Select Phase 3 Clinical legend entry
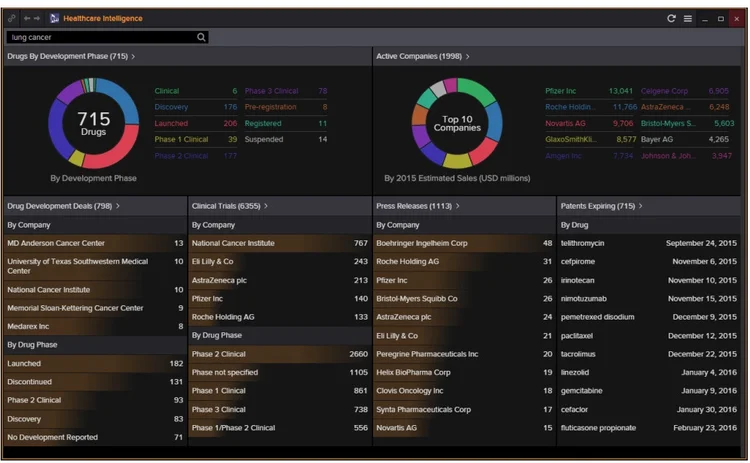The height and width of the screenshot is (463, 750). click(286, 91)
